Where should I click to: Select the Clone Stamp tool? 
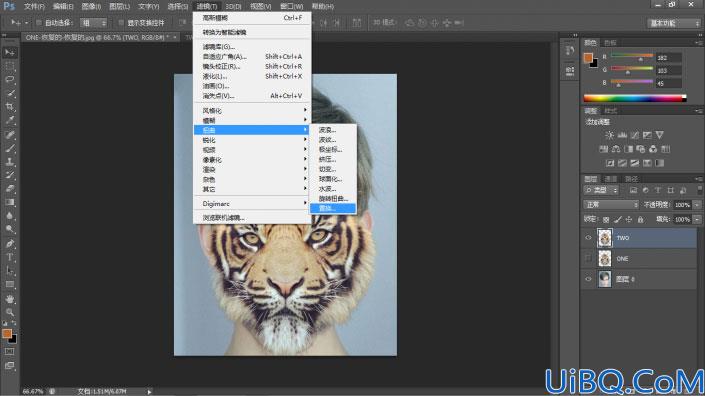(9, 162)
